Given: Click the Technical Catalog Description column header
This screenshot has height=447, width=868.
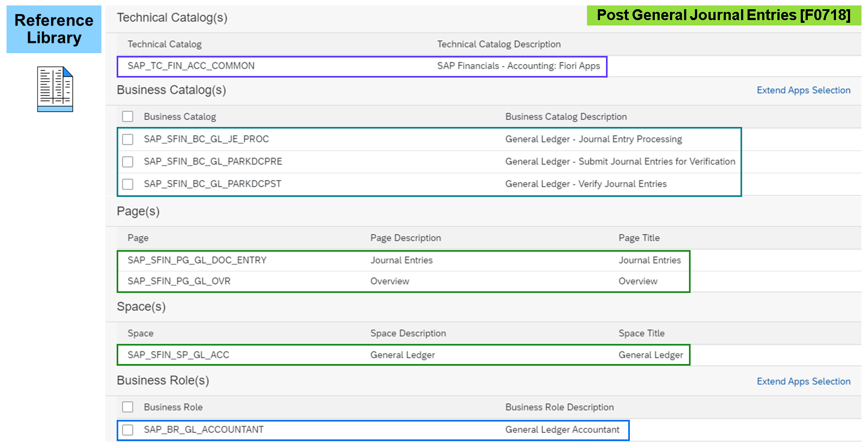Looking at the screenshot, I should tap(499, 44).
